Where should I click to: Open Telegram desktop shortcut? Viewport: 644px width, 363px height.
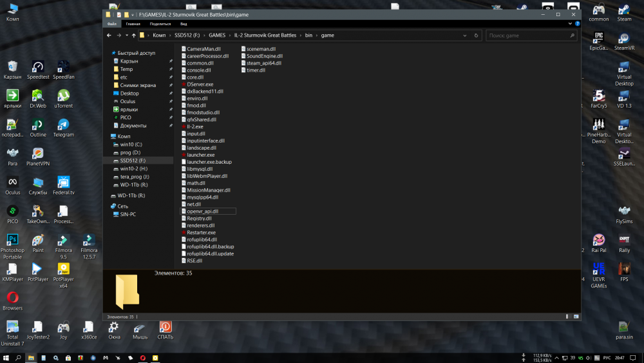click(63, 128)
